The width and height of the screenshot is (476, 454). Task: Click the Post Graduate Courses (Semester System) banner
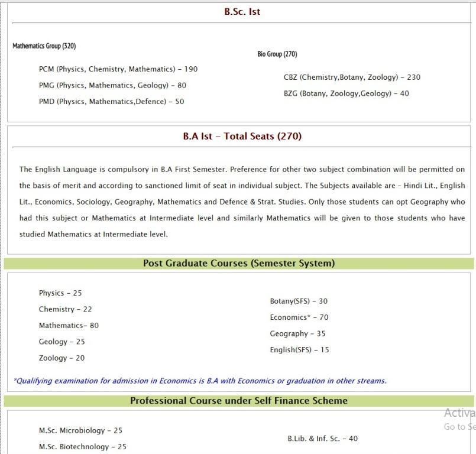tap(239, 263)
